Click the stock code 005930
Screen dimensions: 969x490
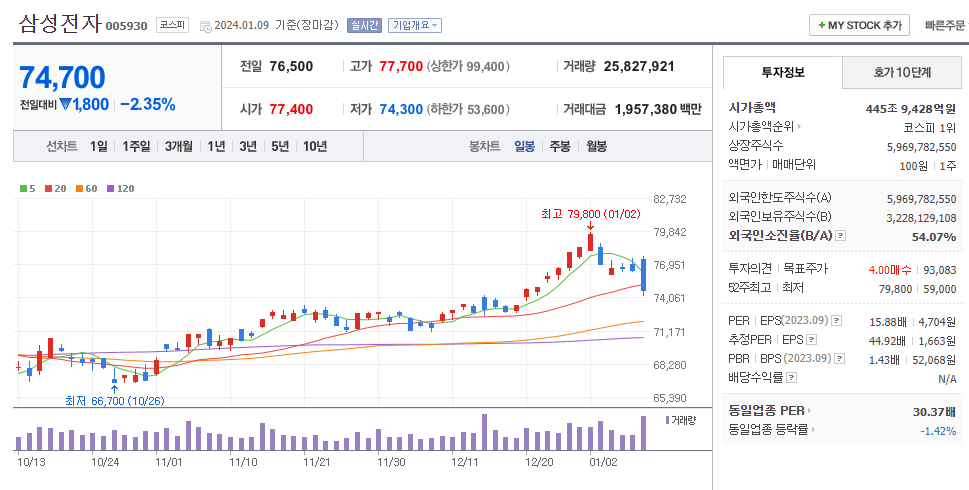coord(127,26)
